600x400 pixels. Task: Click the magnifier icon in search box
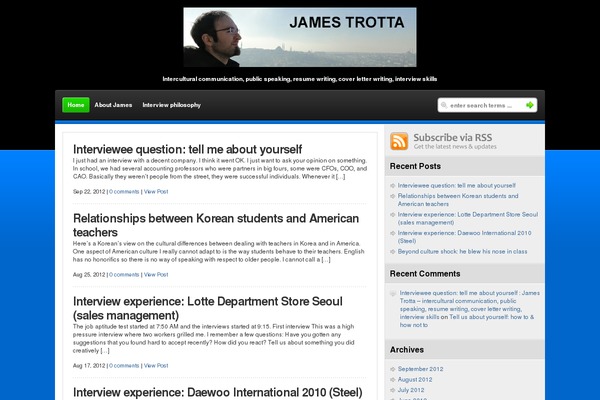pos(443,105)
